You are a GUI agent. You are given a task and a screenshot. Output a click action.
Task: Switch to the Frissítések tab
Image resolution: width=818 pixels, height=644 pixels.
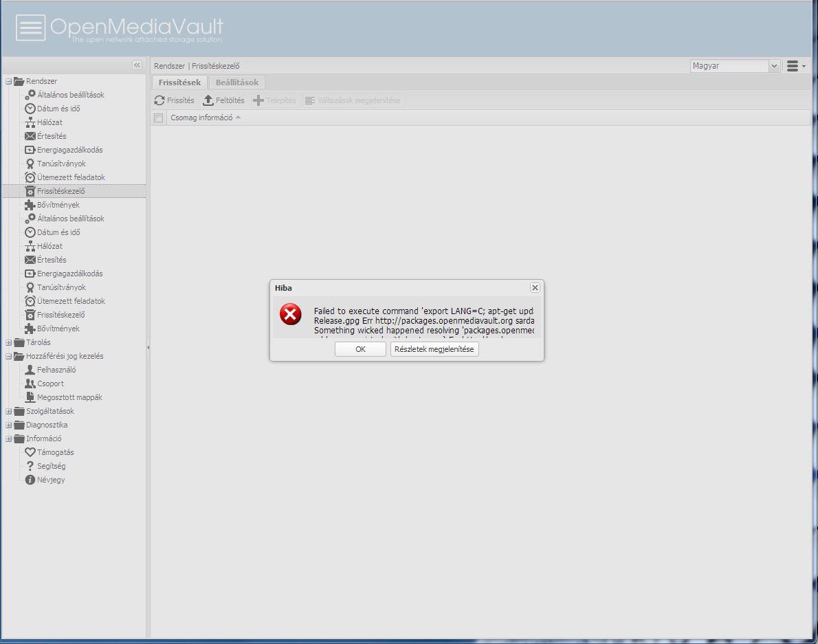click(179, 82)
